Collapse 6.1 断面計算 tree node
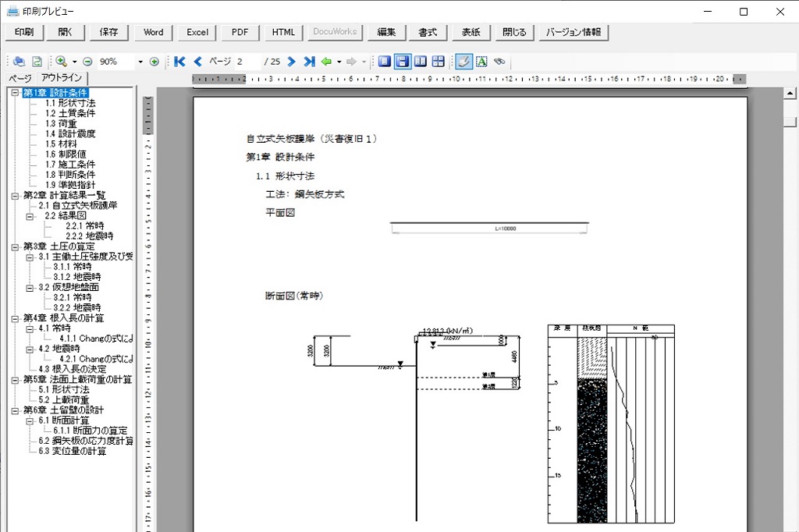This screenshot has height=532, width=799. tap(30, 420)
